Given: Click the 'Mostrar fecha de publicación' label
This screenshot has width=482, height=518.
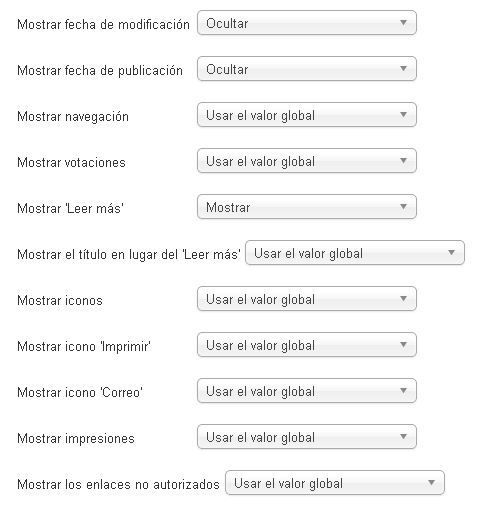Looking at the screenshot, I should tap(100, 71).
